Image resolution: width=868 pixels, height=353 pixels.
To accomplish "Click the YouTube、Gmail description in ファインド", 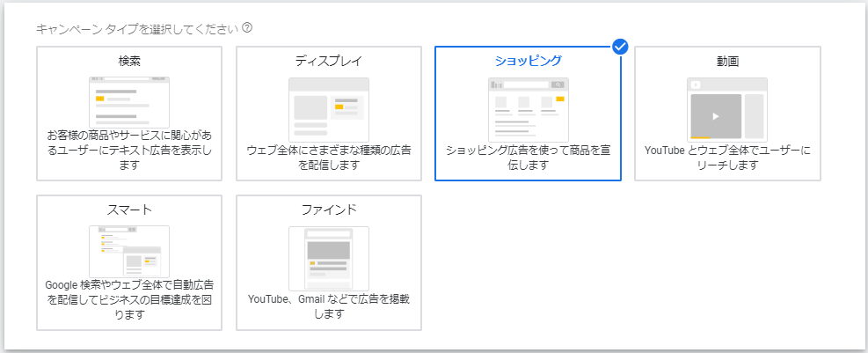I will tap(329, 306).
